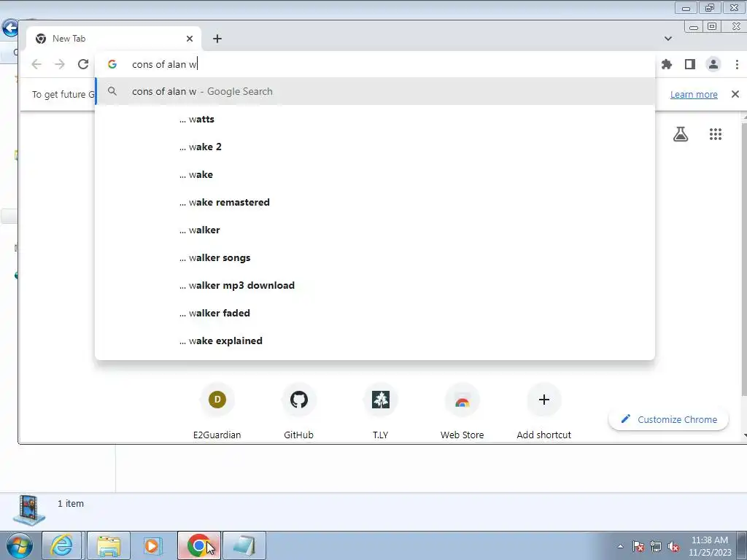
Task: Reload the current page
Action: (83, 64)
